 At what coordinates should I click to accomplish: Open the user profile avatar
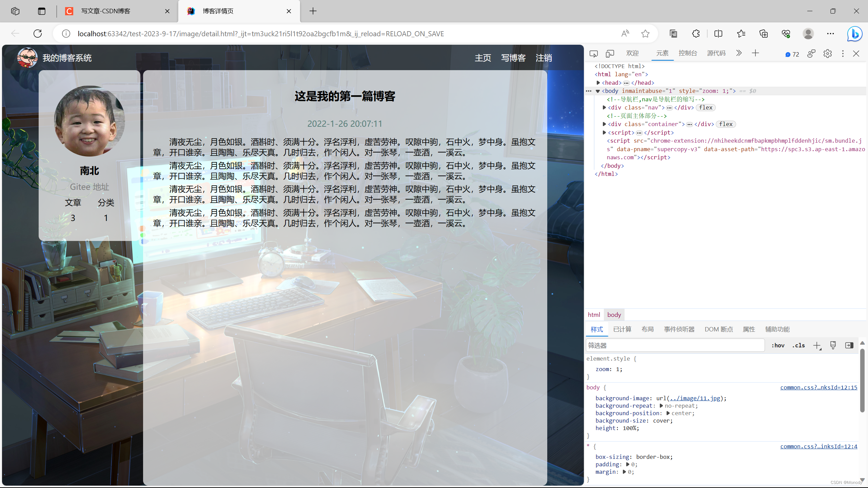pos(808,34)
